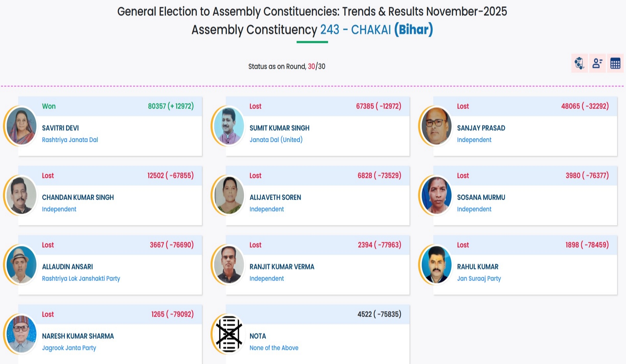
Task: Open the round-wise results clipboard icon
Action: click(579, 63)
